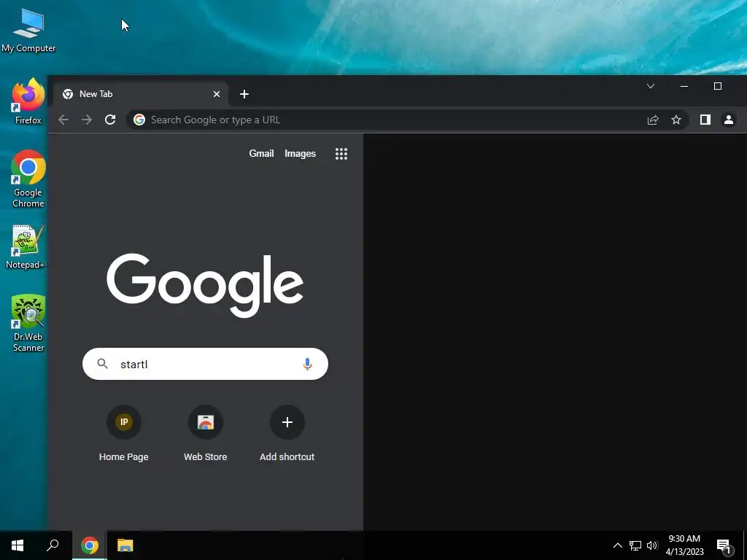Click the Google search box containing startl

(205, 364)
